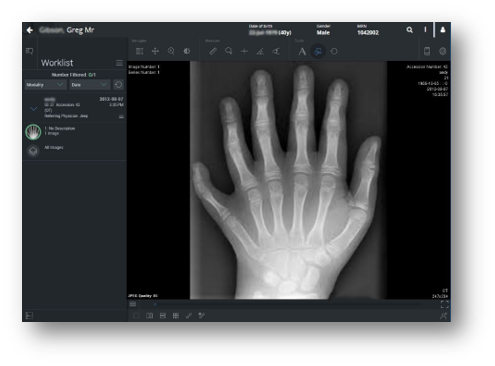Viewport: 495px width, 366px height.
Task: Collapse the study entry chevron
Action: [x=33, y=108]
